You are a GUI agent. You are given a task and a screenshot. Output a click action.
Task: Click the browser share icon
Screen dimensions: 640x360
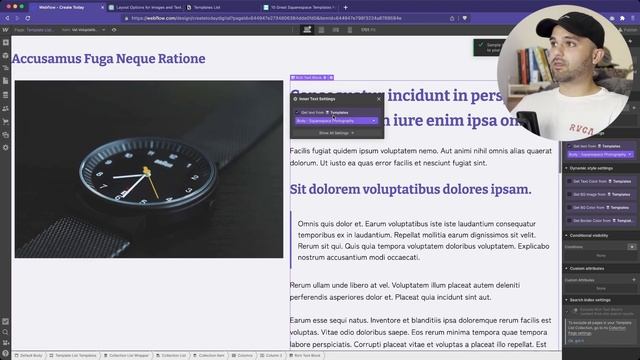[x=452, y=18]
